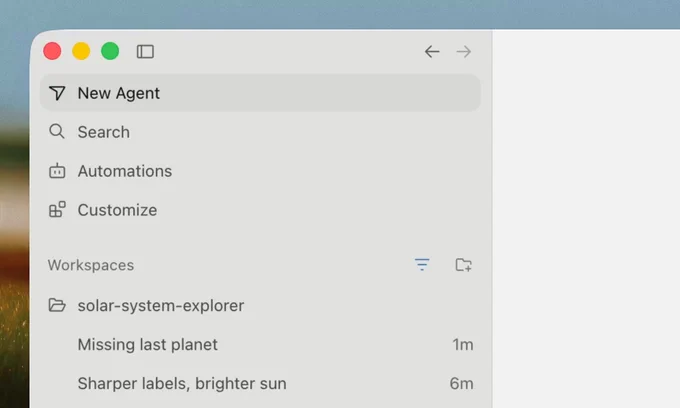Click the Search magnifying glass icon
Image resolution: width=680 pixels, height=408 pixels.
click(x=57, y=131)
